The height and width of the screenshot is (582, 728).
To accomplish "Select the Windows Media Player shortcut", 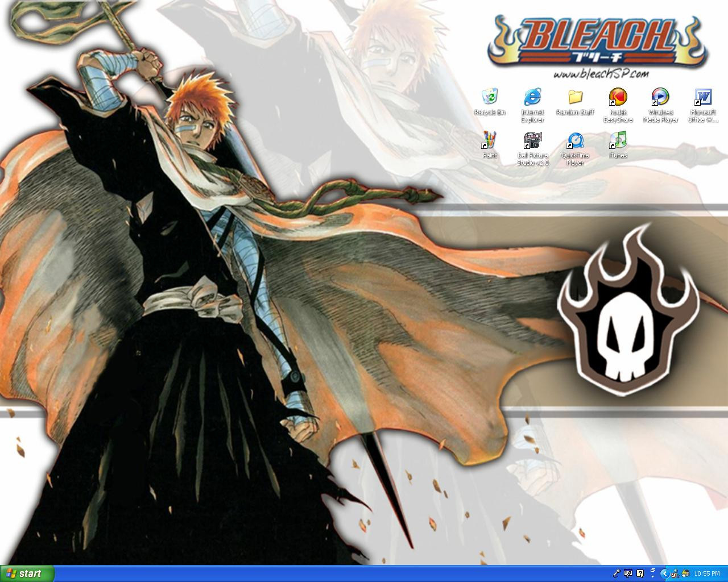I will pos(660,105).
